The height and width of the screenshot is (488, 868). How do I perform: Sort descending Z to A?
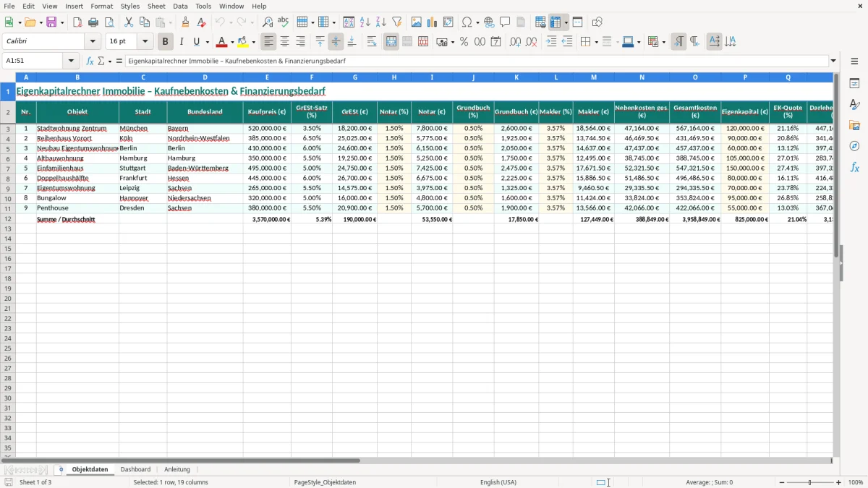(x=380, y=22)
